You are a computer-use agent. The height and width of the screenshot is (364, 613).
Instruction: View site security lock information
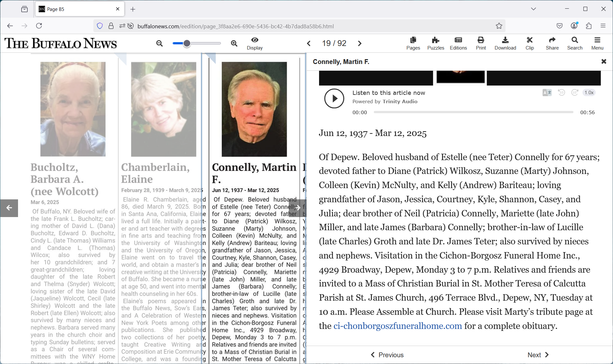click(111, 26)
